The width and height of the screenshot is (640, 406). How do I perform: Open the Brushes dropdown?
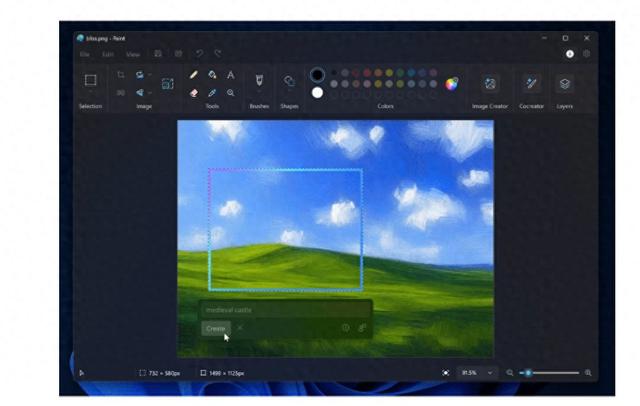(258, 82)
